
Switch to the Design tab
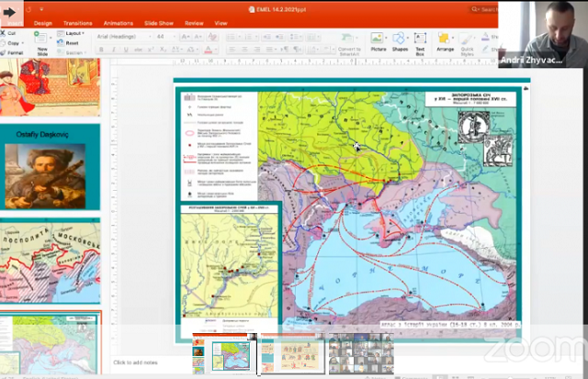[43, 23]
